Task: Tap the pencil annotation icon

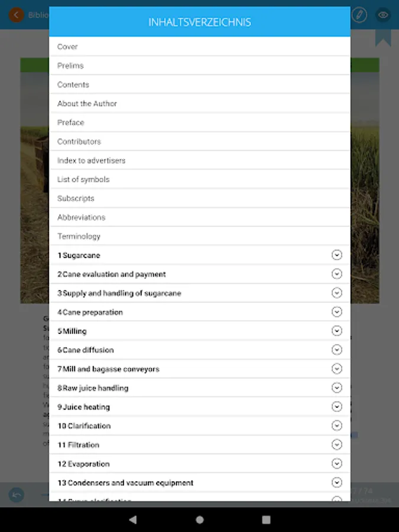Action: coord(359,15)
